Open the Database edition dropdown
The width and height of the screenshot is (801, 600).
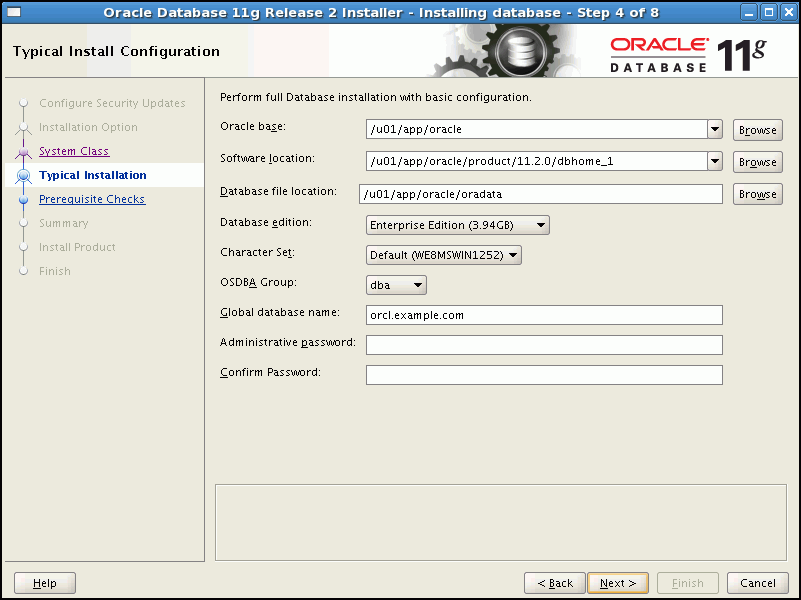(x=457, y=226)
